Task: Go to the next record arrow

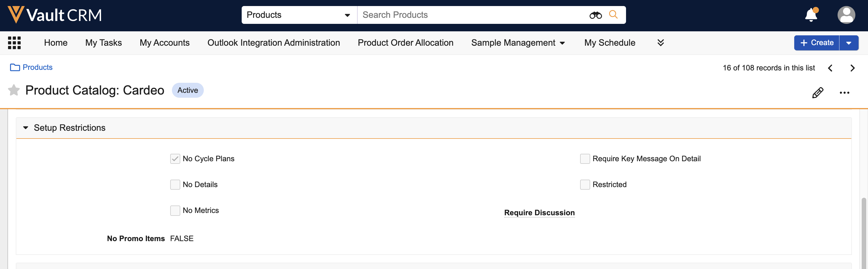Action: click(852, 68)
